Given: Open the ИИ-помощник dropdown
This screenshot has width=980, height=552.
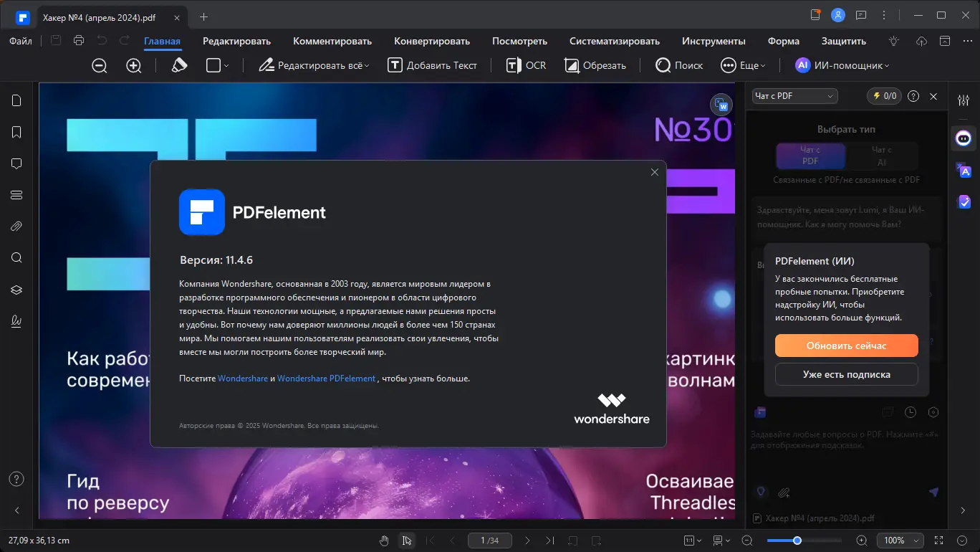Looking at the screenshot, I should (842, 65).
